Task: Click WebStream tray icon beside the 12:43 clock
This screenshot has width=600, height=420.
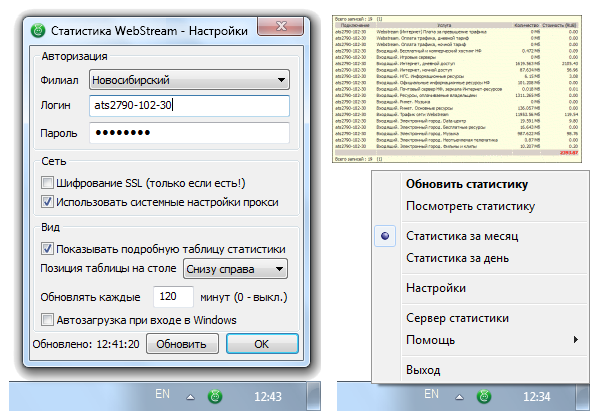Action: [215, 397]
